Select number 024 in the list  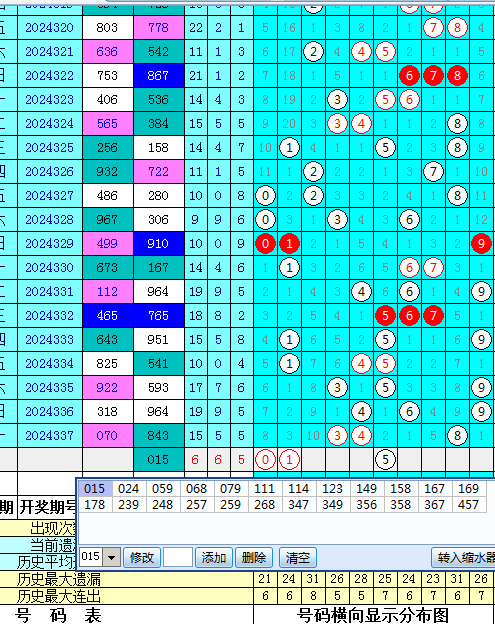pos(129,488)
